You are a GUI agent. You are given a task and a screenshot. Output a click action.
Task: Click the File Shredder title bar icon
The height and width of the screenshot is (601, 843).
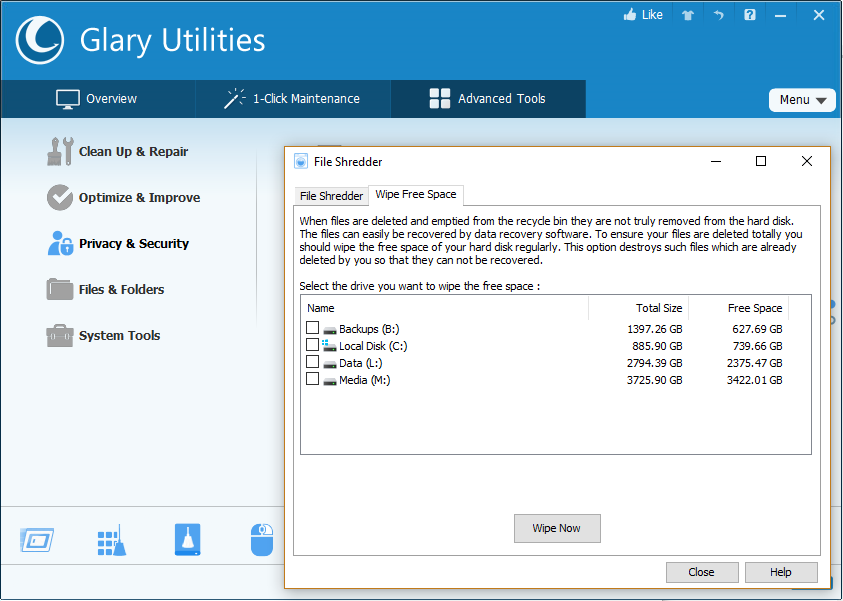click(301, 162)
